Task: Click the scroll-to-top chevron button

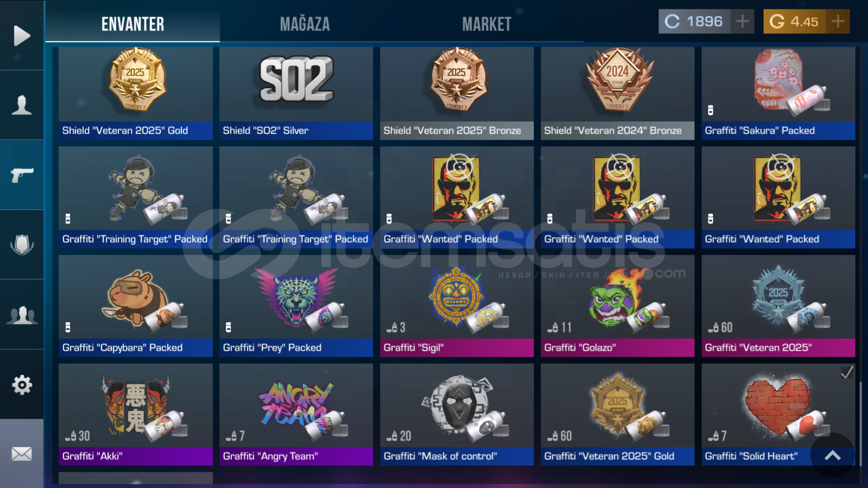Action: point(832,455)
